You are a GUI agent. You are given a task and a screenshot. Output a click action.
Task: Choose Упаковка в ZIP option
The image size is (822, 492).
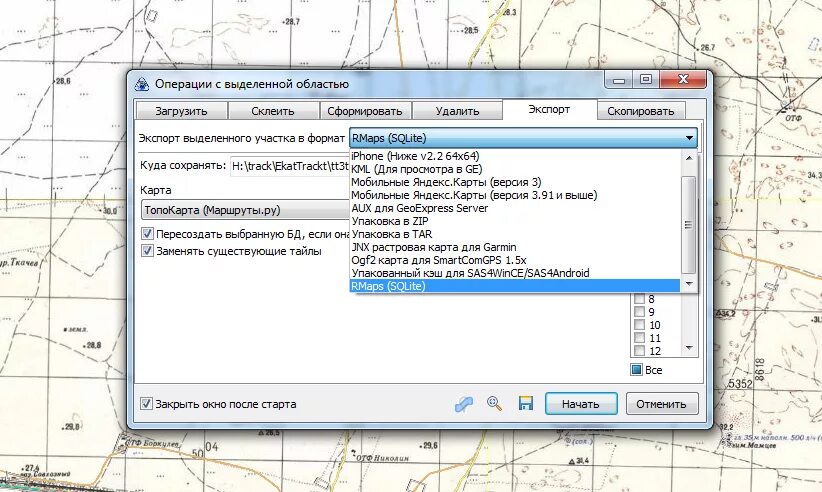click(x=515, y=221)
